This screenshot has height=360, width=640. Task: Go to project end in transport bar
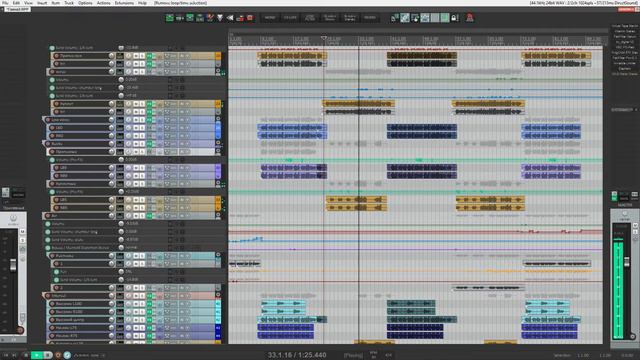[14, 355]
